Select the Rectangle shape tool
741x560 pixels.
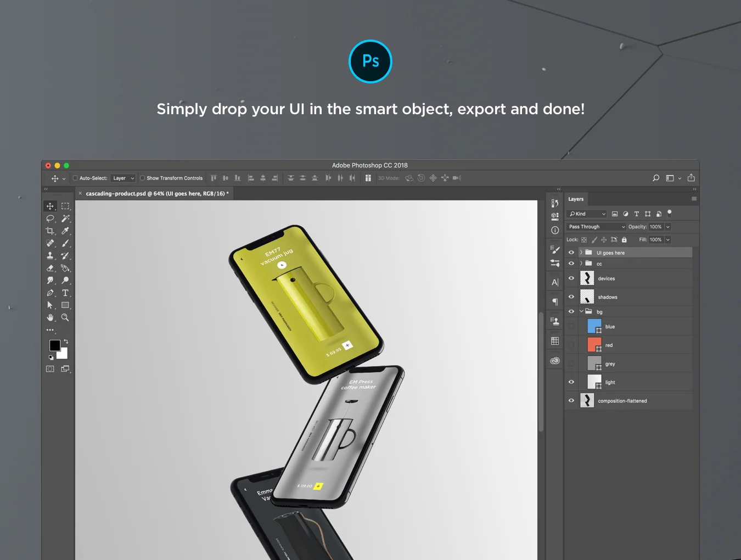(x=65, y=305)
